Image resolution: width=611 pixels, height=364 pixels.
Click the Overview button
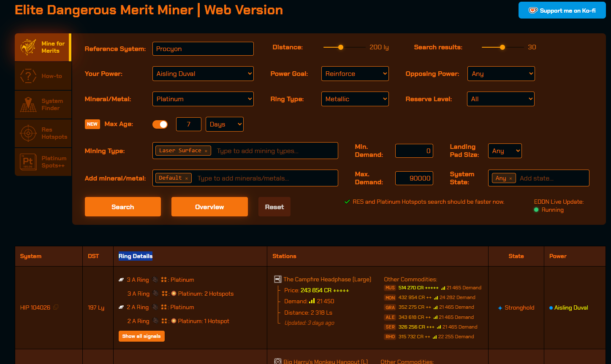click(x=209, y=207)
